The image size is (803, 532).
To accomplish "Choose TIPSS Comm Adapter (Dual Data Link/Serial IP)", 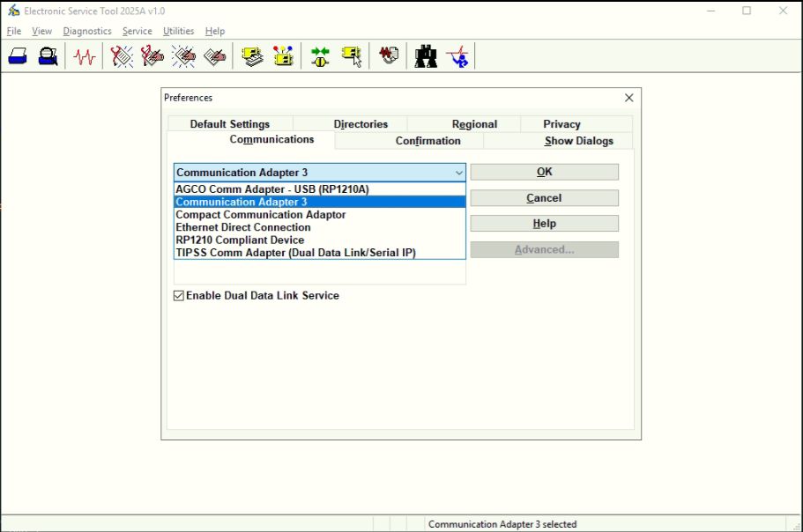I will coord(320,253).
